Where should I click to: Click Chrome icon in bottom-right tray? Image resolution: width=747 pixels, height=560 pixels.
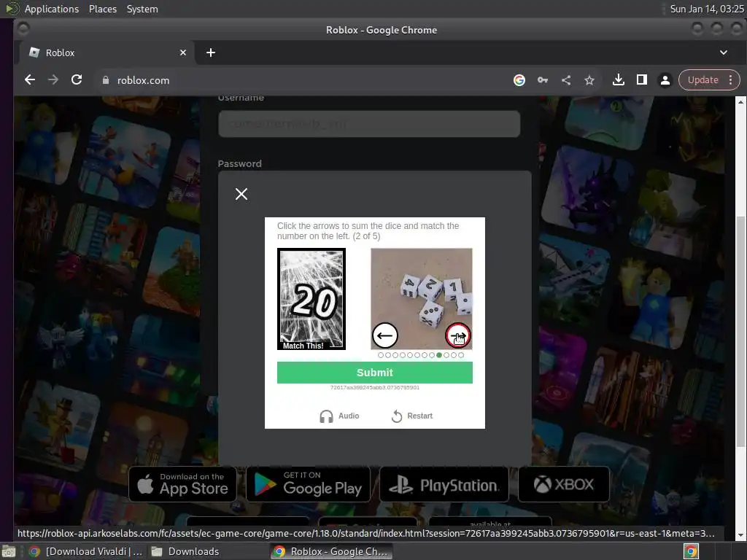691,551
